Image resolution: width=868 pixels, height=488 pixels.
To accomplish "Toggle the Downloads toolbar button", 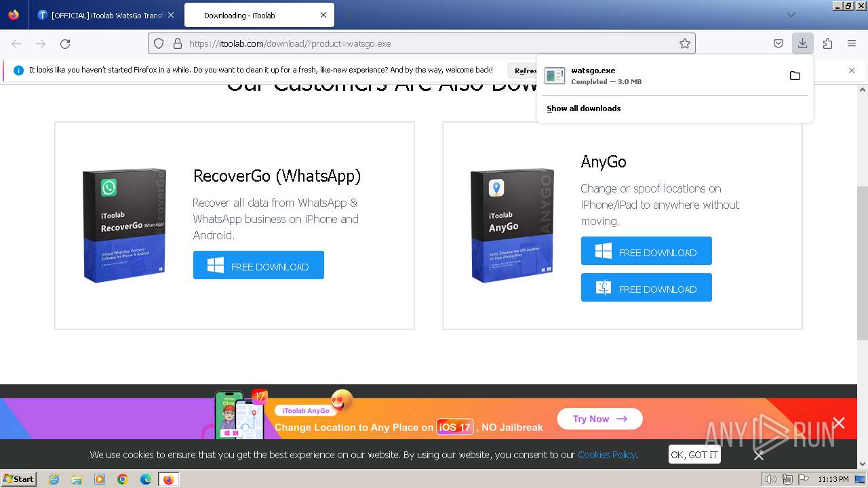I will [x=802, y=43].
